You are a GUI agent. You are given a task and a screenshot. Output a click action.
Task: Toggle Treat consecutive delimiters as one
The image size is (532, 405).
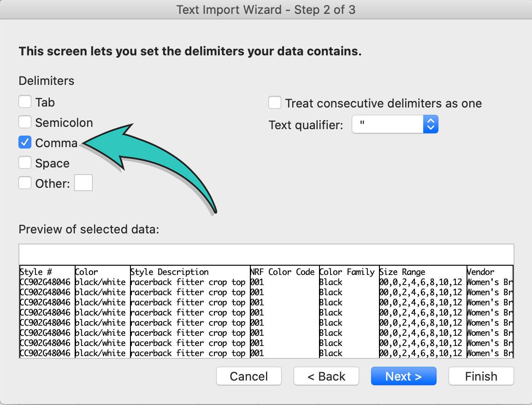tap(275, 103)
